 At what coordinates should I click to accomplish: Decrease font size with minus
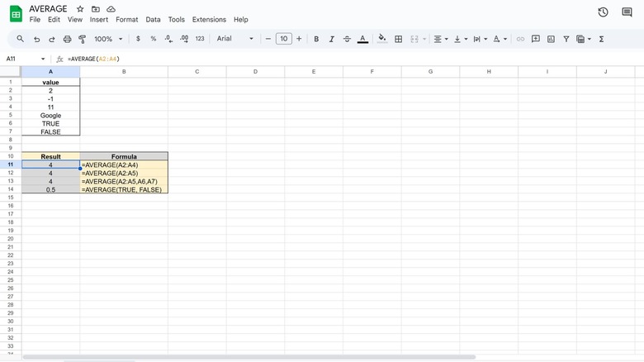[x=268, y=39]
